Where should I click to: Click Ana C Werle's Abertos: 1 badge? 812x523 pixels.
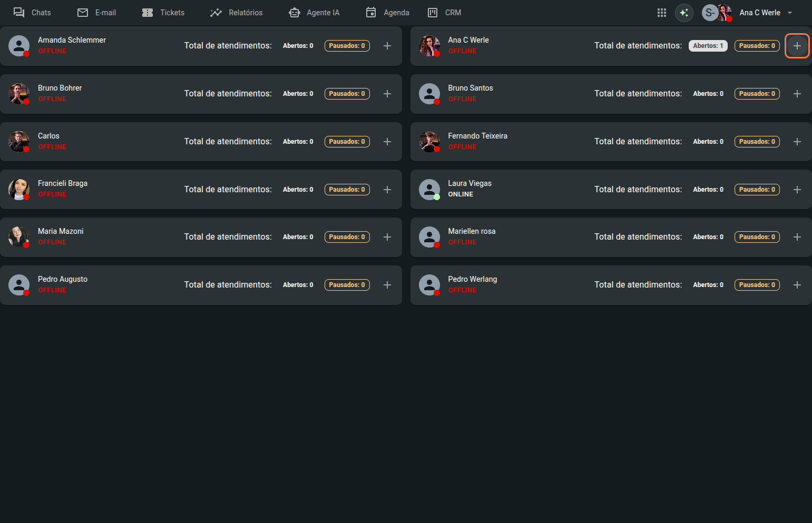(708, 46)
